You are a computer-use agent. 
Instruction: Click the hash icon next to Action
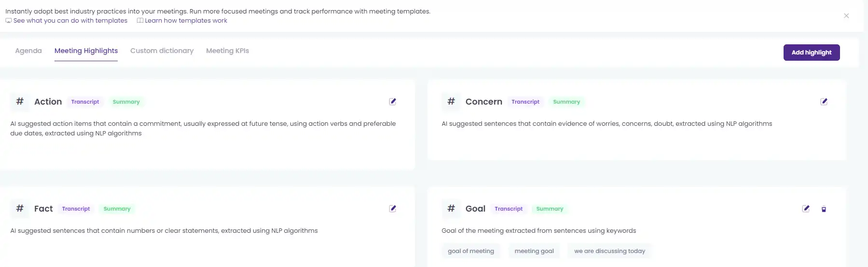pos(20,101)
